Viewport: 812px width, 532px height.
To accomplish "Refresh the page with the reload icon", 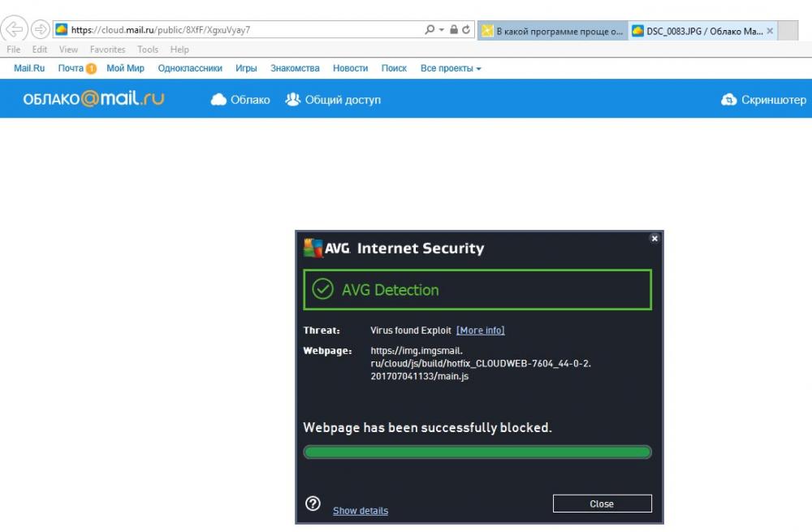I will [466, 29].
